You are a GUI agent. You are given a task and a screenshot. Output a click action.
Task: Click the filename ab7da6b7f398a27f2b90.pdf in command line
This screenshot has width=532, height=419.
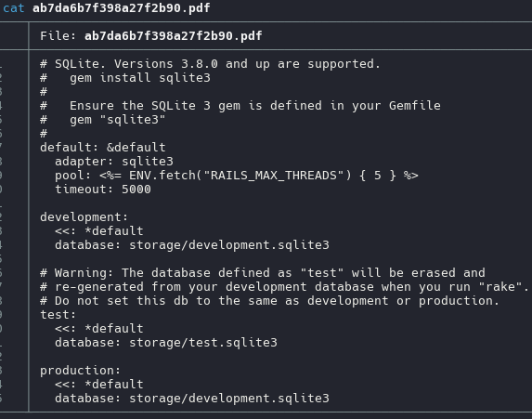tap(121, 8)
